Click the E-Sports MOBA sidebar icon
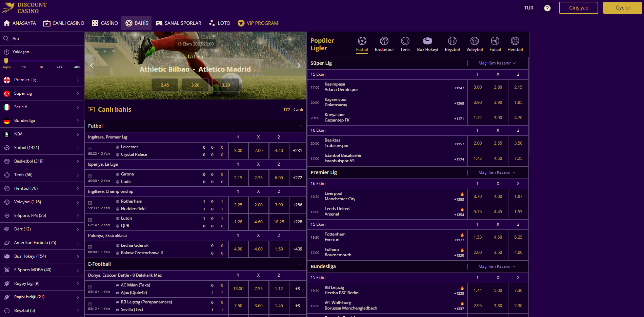 tap(7, 270)
